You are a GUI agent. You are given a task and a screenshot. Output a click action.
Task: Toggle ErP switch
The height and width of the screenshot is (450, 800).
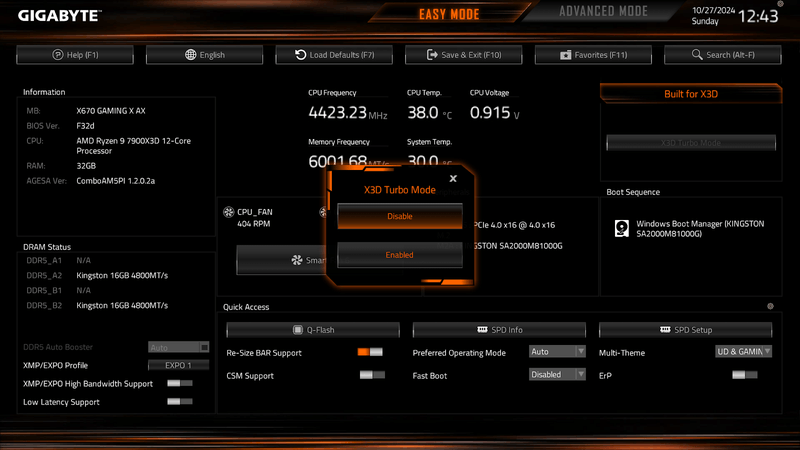(x=745, y=375)
